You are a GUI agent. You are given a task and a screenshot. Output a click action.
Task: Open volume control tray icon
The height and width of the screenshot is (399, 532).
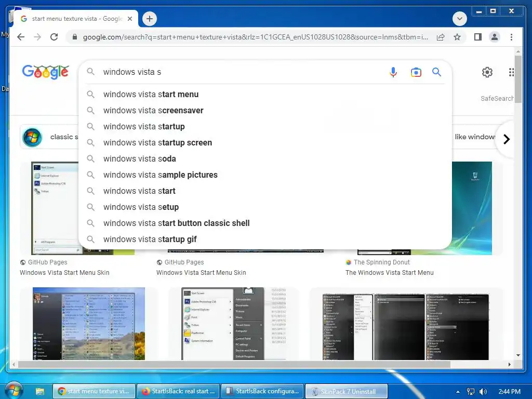click(483, 392)
